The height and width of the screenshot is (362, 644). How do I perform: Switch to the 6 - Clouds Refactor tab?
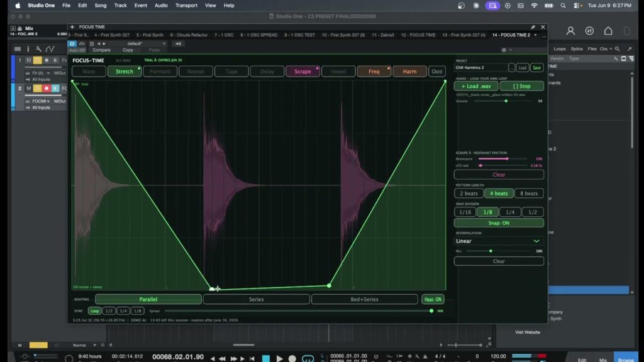[x=189, y=35]
